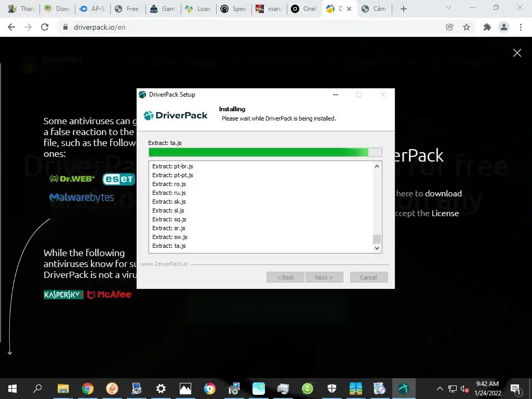The width and height of the screenshot is (532, 399).
Task: Select "Extract: sk.js" log line
Action: [x=169, y=202]
